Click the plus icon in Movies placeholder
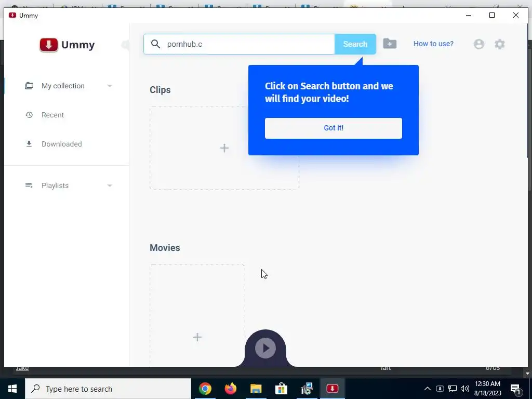 click(x=197, y=337)
